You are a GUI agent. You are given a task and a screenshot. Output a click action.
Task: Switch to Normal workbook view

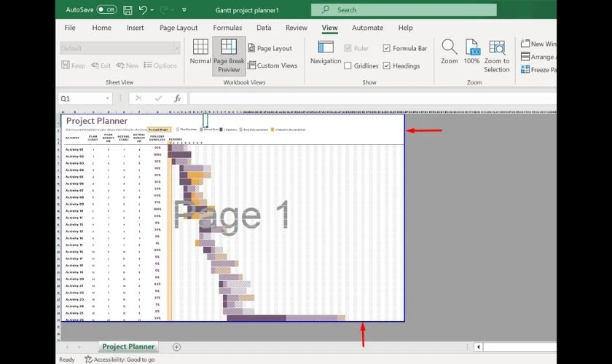click(x=200, y=53)
